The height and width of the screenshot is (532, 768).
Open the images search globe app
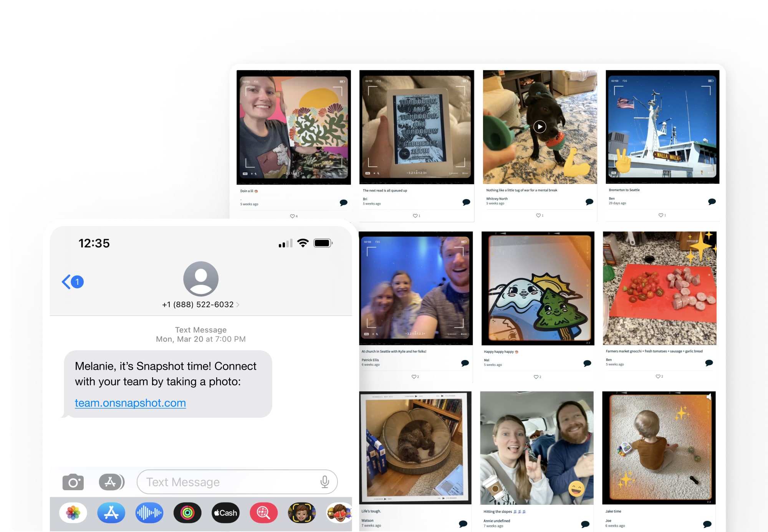tap(263, 513)
